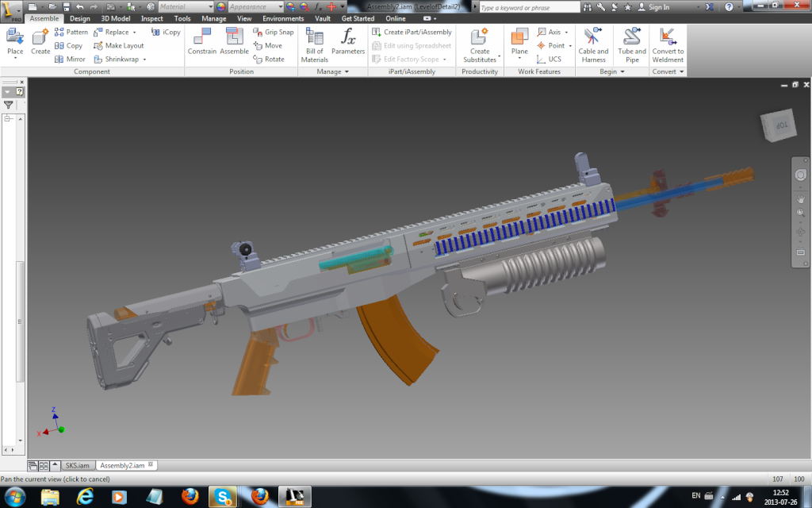Choose the Pattern component tool
Screen dimensions: 812x508
[71, 32]
